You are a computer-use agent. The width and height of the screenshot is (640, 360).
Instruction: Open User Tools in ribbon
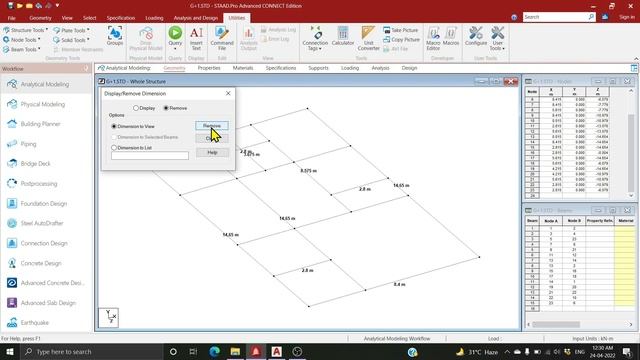tap(498, 38)
